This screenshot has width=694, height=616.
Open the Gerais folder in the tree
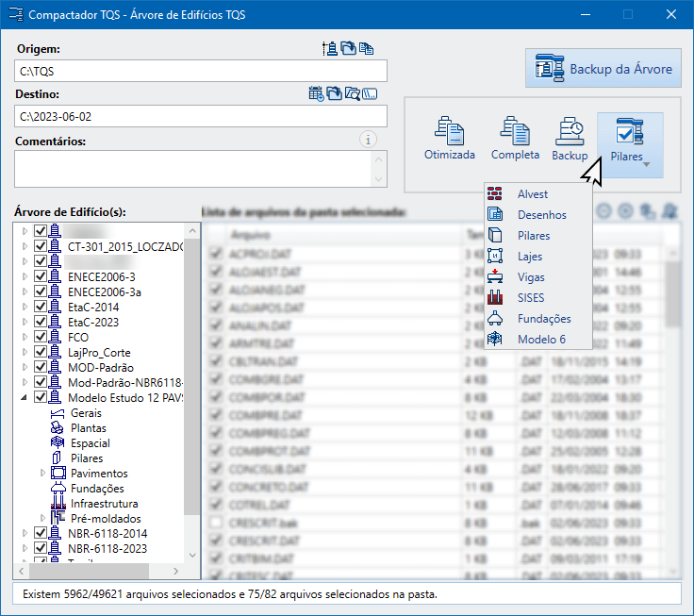pyautogui.click(x=86, y=413)
